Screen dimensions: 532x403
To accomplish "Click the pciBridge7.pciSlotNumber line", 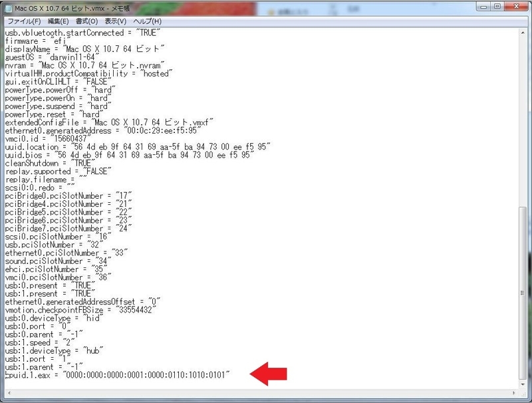I will [68, 228].
